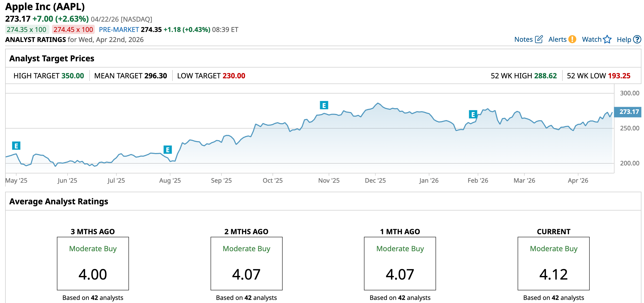The height and width of the screenshot is (303, 644).
Task: Click the Help question mark icon
Action: [x=637, y=39]
